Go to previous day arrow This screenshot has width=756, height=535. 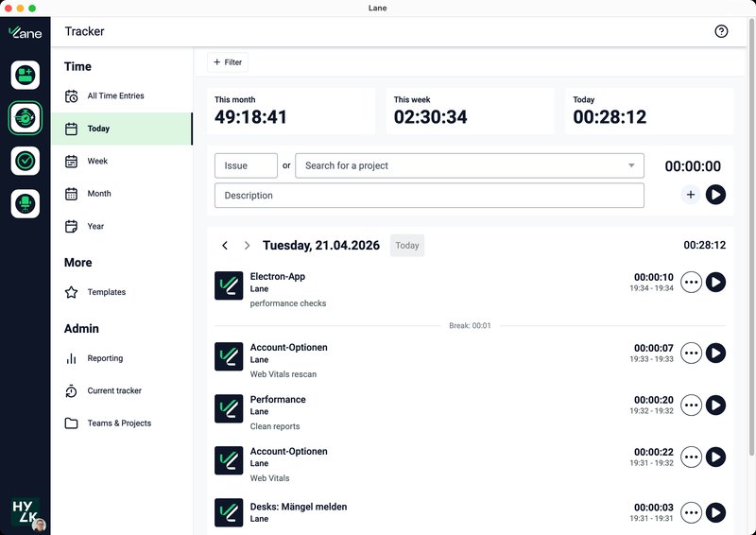coord(225,246)
